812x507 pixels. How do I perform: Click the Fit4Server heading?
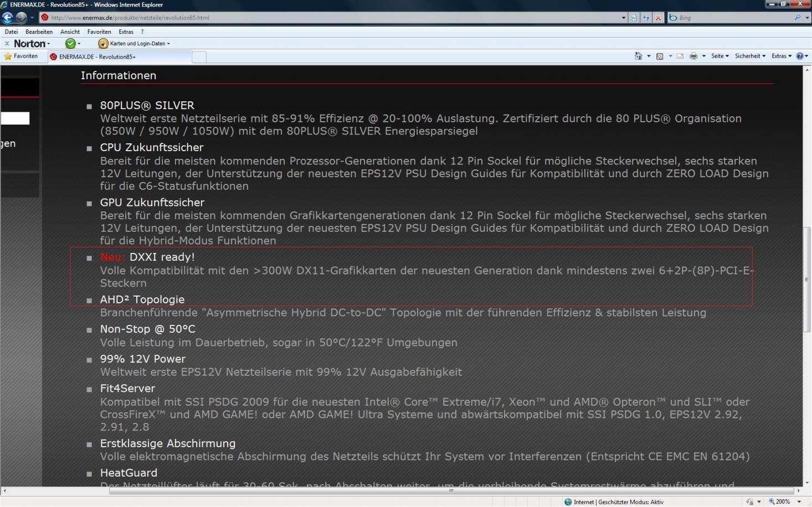[127, 388]
